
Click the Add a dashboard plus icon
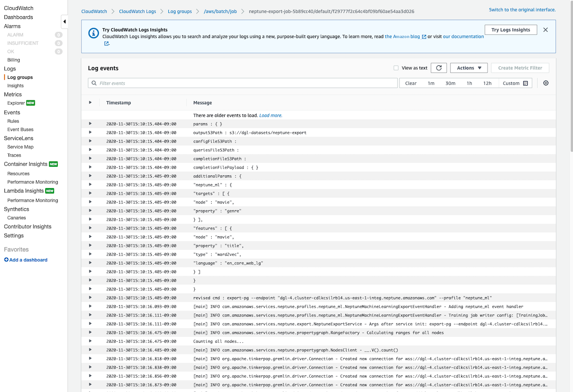[x=6, y=260]
